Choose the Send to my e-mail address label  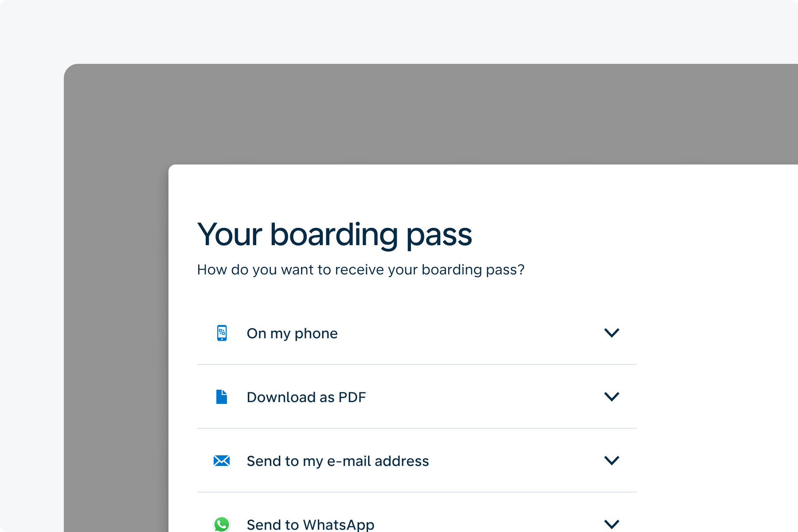338,461
